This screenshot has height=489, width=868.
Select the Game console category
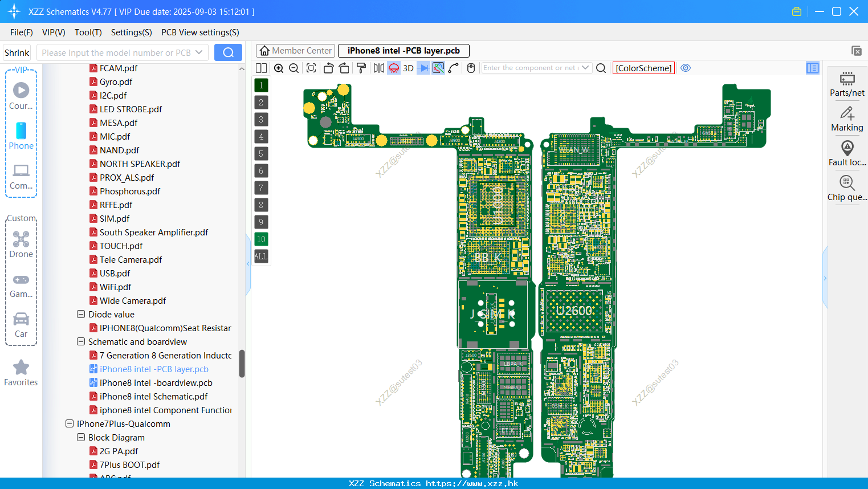(x=21, y=285)
